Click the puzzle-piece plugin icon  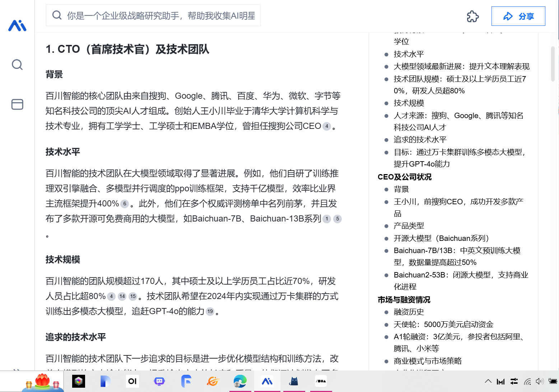tap(472, 16)
